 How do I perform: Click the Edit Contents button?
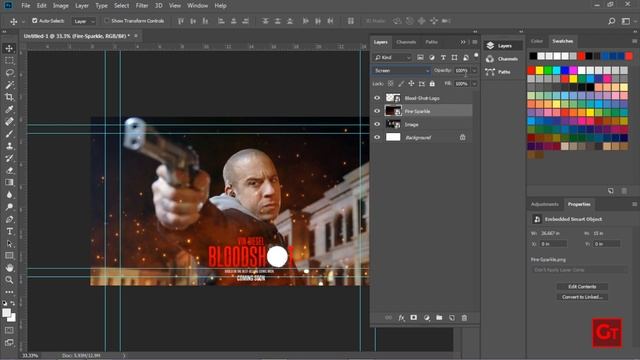point(582,287)
